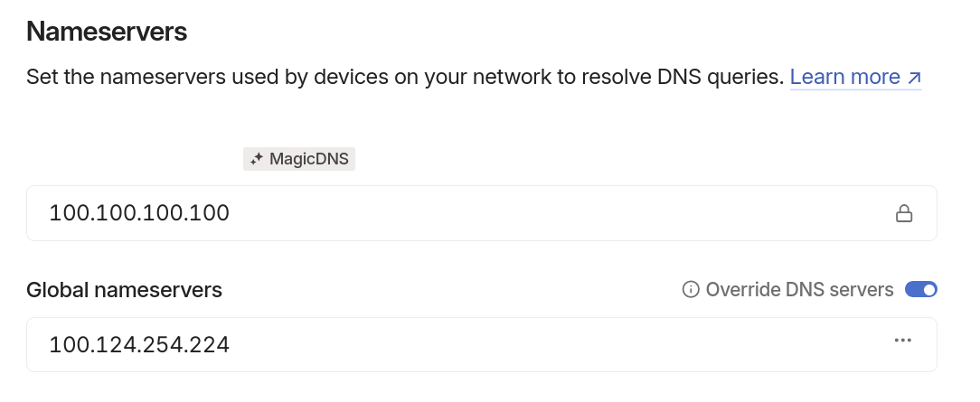980x402 pixels.
Task: Click the Global nameservers heading
Action: click(x=125, y=290)
